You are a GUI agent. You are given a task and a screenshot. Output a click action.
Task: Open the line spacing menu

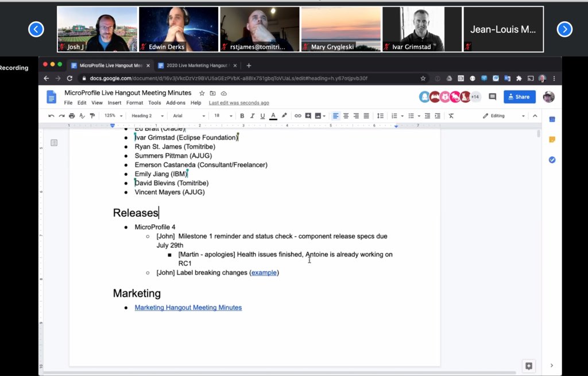coord(380,116)
